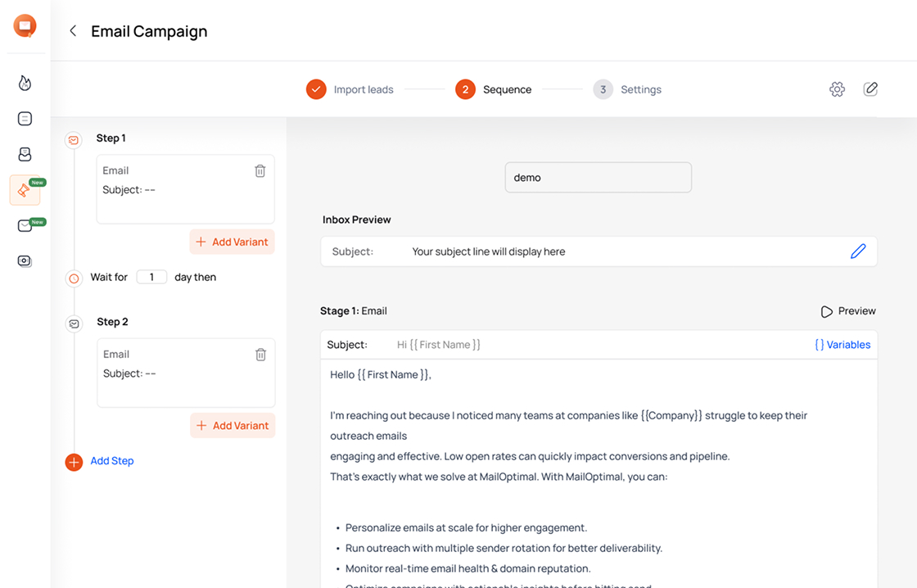Screen dimensions: 917x588
Task: Click the demo campaign name field
Action: click(599, 177)
